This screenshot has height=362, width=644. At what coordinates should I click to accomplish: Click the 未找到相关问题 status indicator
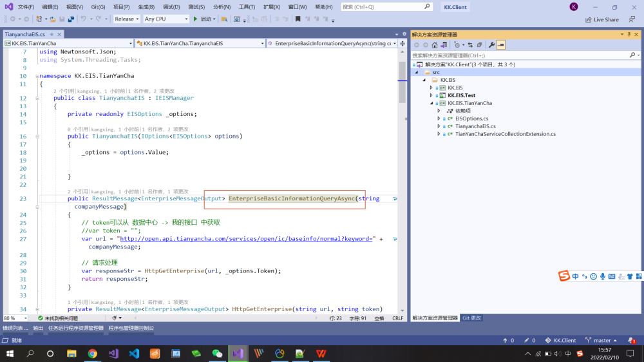tap(57, 318)
